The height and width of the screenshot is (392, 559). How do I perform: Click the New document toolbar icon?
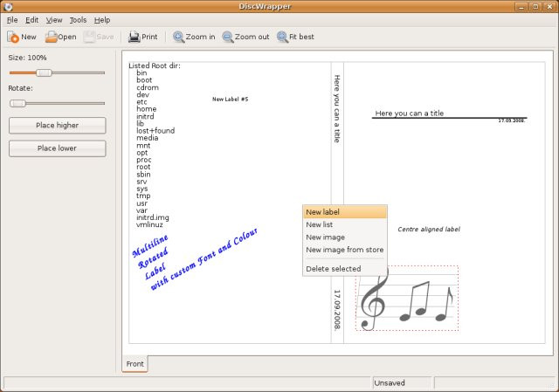(x=13, y=37)
